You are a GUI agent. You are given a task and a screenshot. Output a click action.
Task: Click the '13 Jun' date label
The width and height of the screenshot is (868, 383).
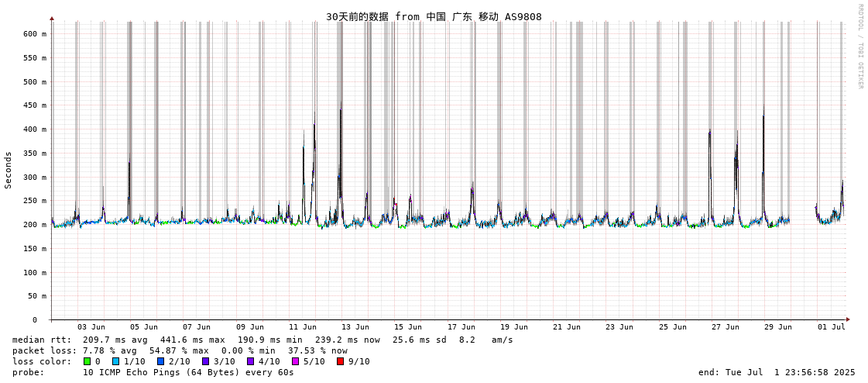356,327
